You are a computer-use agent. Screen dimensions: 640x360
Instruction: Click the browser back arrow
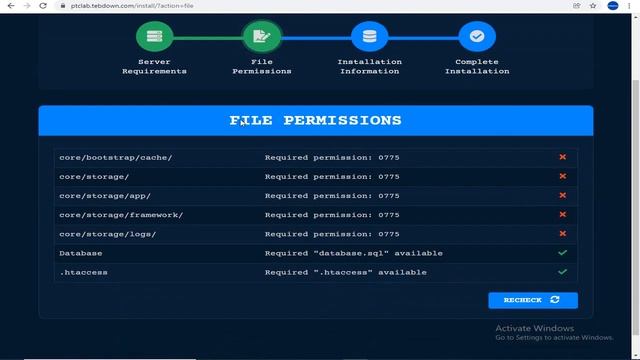pyautogui.click(x=11, y=6)
